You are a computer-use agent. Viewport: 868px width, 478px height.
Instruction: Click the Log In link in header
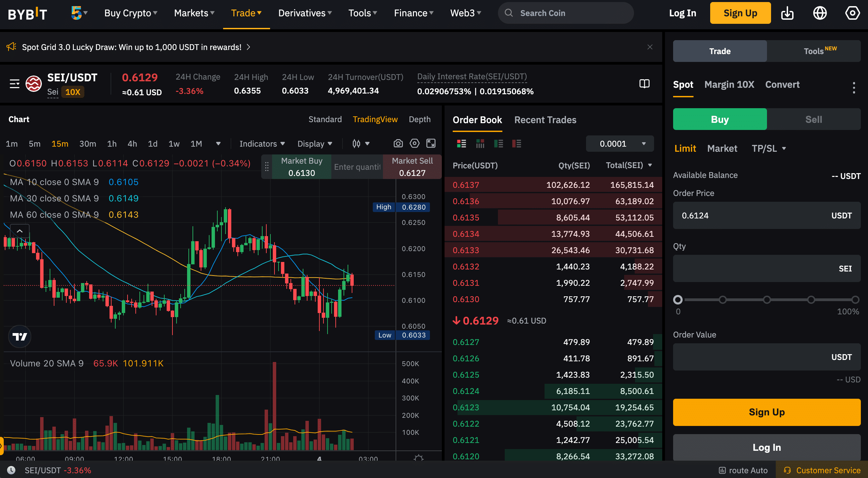pyautogui.click(x=682, y=13)
